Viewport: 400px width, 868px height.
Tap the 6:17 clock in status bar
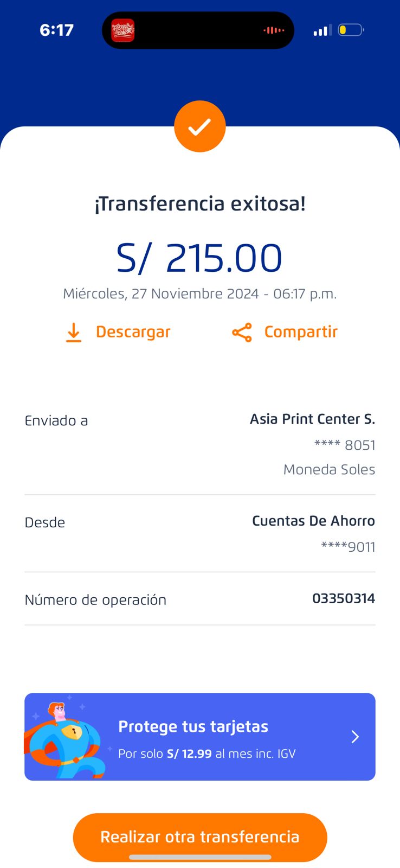click(56, 30)
